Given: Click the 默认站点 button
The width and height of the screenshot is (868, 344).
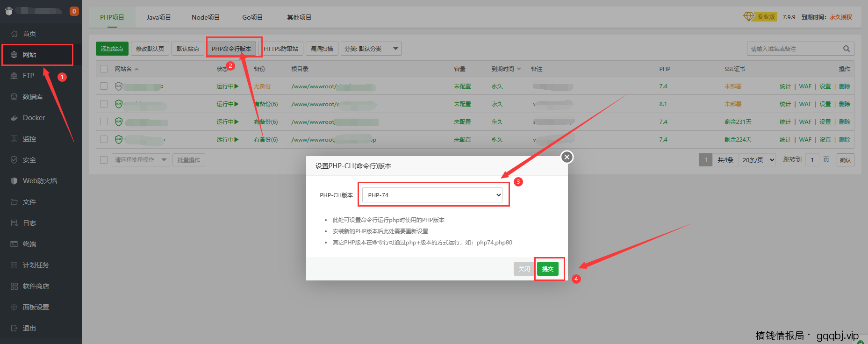Looking at the screenshot, I should point(188,49).
